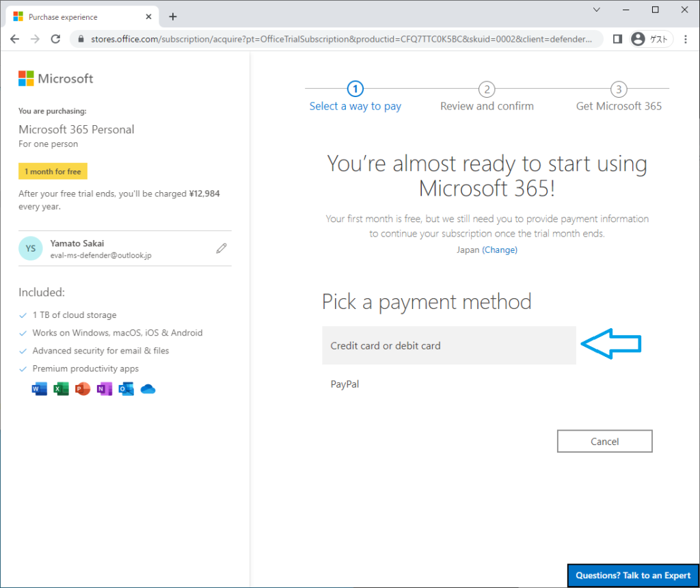Click the OneDrive cloud icon
The image size is (700, 588).
coord(148,388)
